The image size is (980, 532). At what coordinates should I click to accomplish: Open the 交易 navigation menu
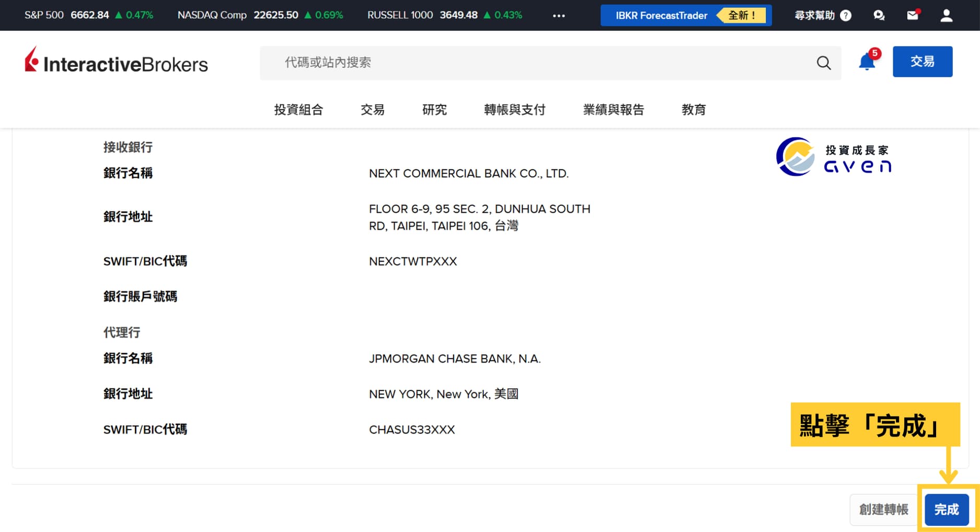pyautogui.click(x=373, y=110)
